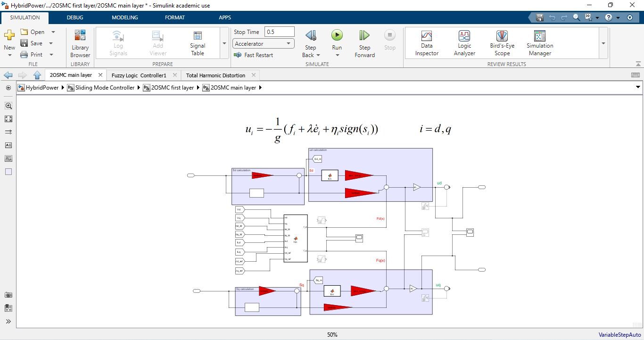Open Bird's-Eye Scope
644x340 pixels.
click(502, 43)
